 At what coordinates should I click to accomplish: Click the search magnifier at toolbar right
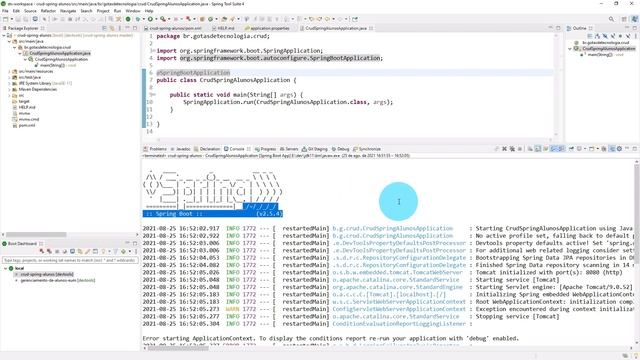pyautogui.click(x=611, y=19)
